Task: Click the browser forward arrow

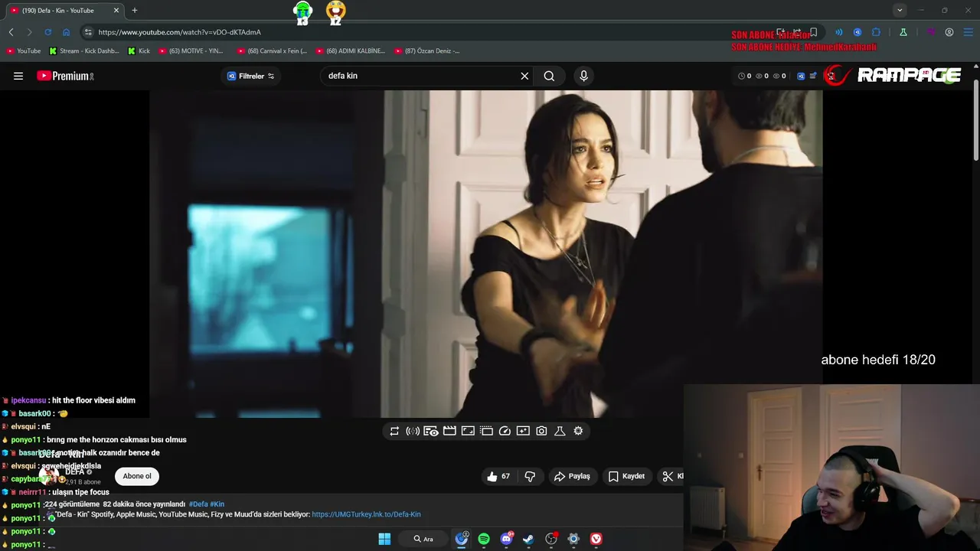Action: 29,32
